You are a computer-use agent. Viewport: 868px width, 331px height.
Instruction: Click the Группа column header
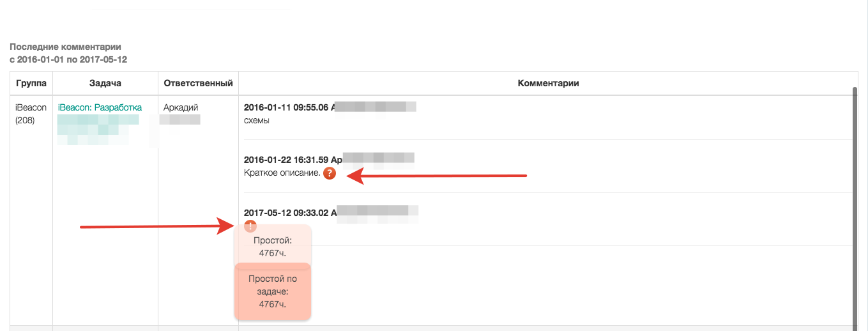click(x=31, y=84)
